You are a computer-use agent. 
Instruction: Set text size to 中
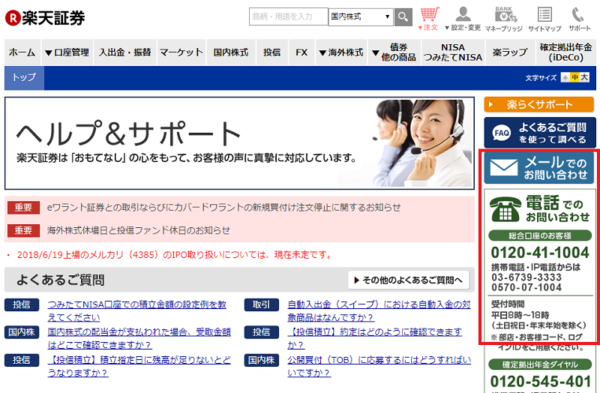(x=575, y=78)
